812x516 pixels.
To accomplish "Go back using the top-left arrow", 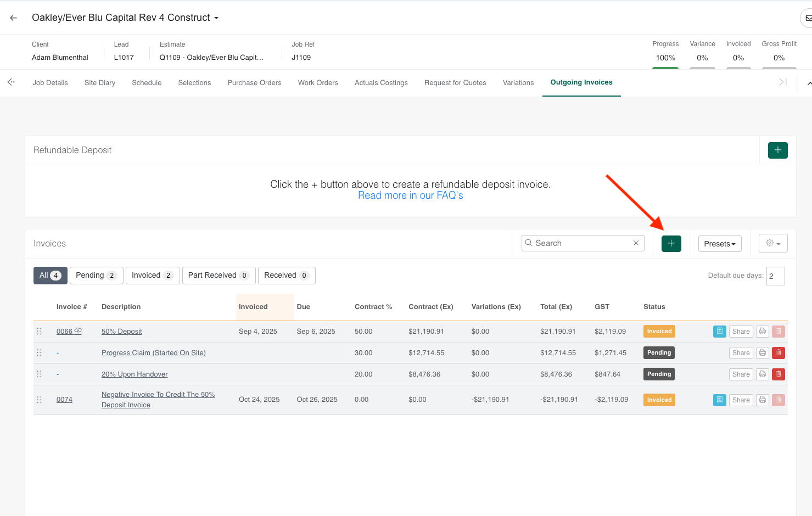I will click(x=14, y=18).
